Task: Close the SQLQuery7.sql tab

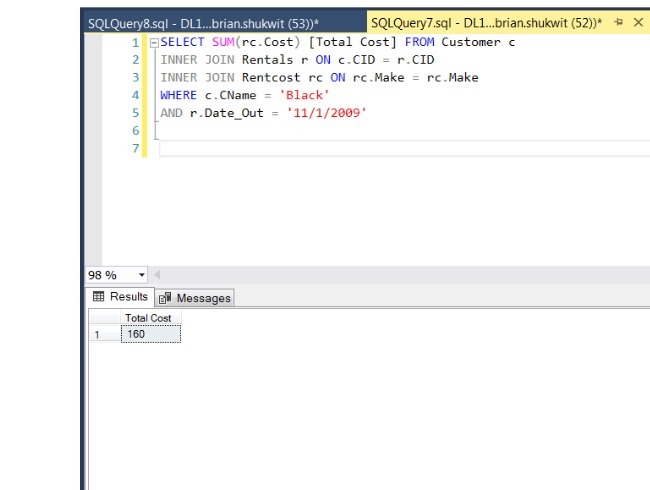Action: pos(638,22)
